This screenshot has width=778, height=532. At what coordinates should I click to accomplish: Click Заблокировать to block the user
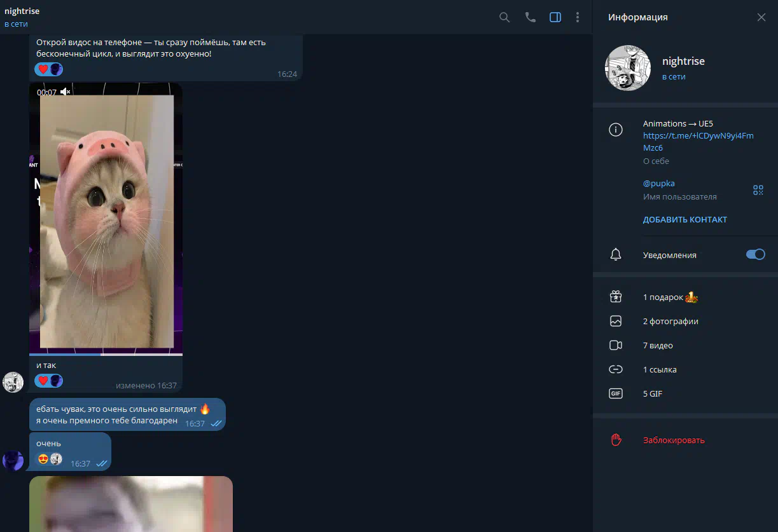tap(674, 440)
